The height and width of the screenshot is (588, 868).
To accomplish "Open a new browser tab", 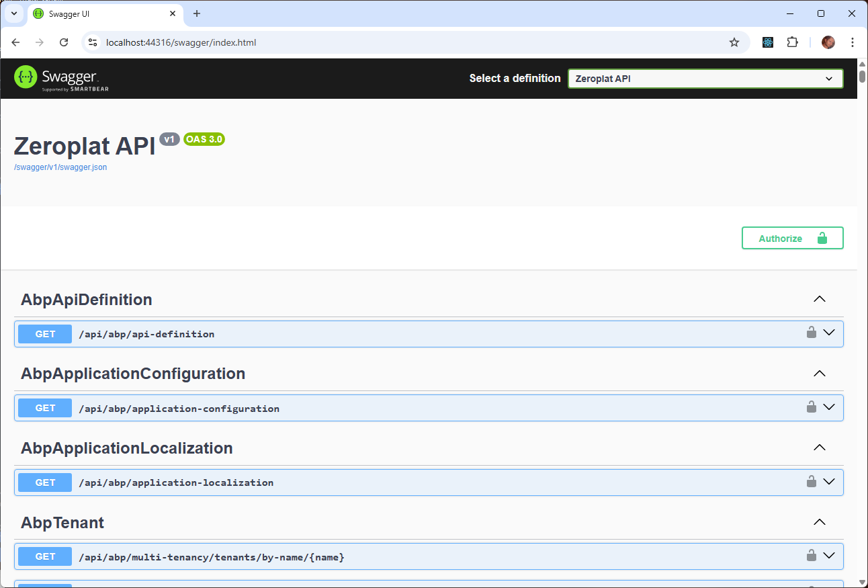I will pyautogui.click(x=197, y=13).
